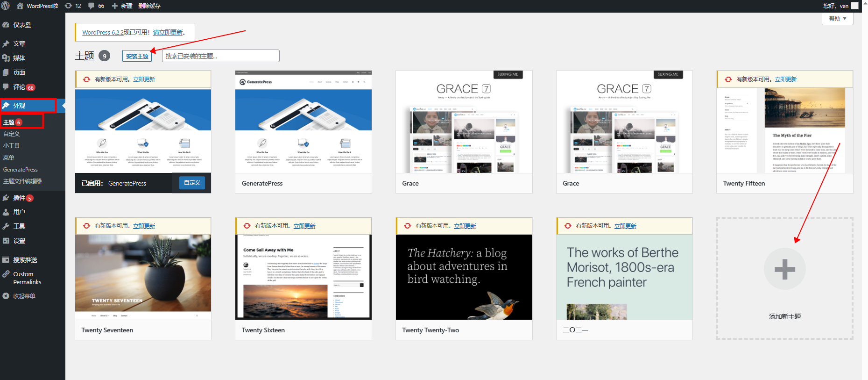This screenshot has height=380, width=868.
Task: Click the plus icon to add a new theme
Action: [x=784, y=269]
